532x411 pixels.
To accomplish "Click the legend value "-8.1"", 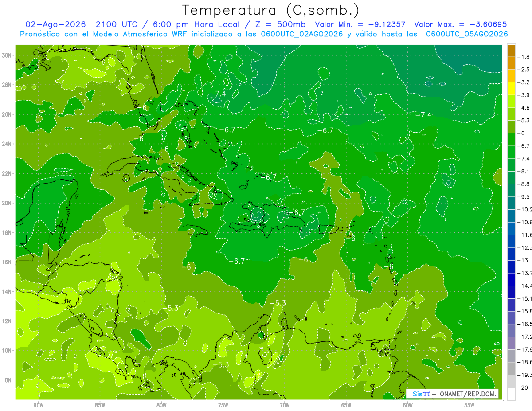I will 524,171.
